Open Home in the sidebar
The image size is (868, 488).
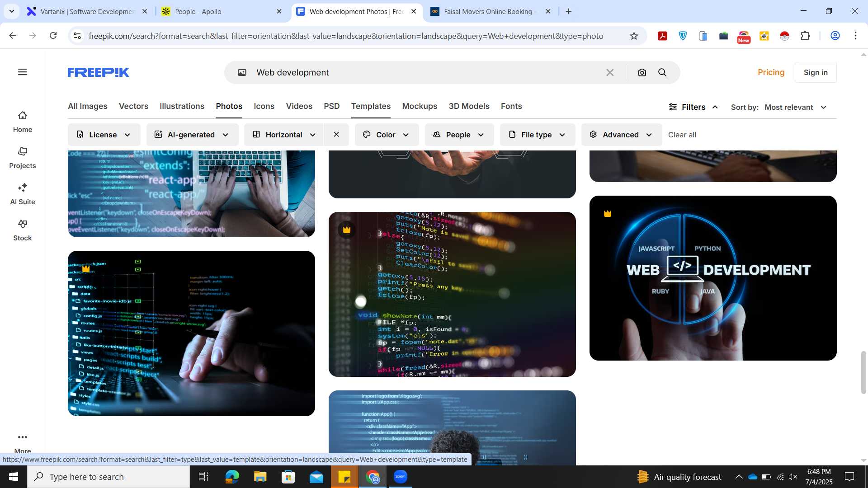(x=23, y=122)
